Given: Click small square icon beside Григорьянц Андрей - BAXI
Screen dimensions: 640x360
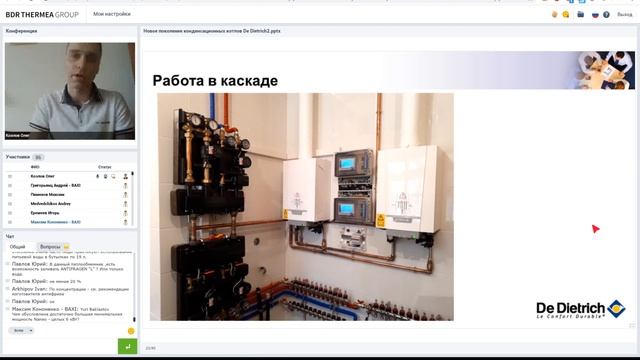Looking at the screenshot, I should 10,185.
